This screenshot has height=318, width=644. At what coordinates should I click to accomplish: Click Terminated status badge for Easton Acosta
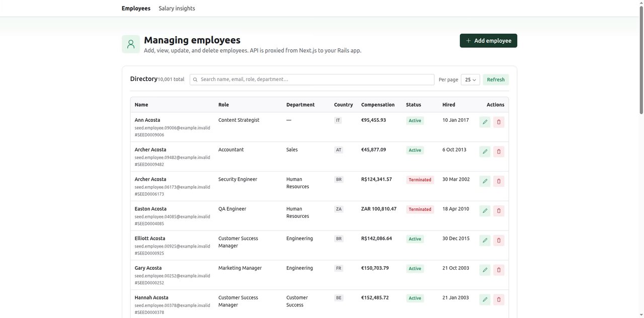tap(420, 209)
